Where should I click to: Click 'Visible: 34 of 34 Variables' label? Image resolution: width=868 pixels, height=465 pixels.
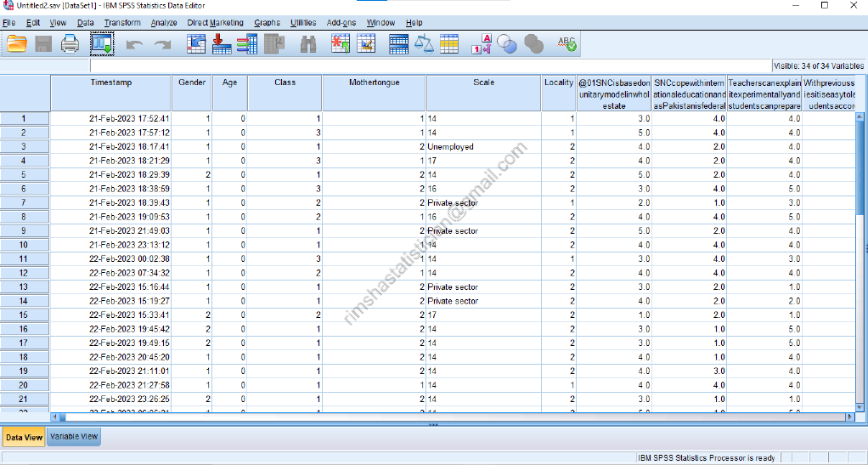point(819,66)
